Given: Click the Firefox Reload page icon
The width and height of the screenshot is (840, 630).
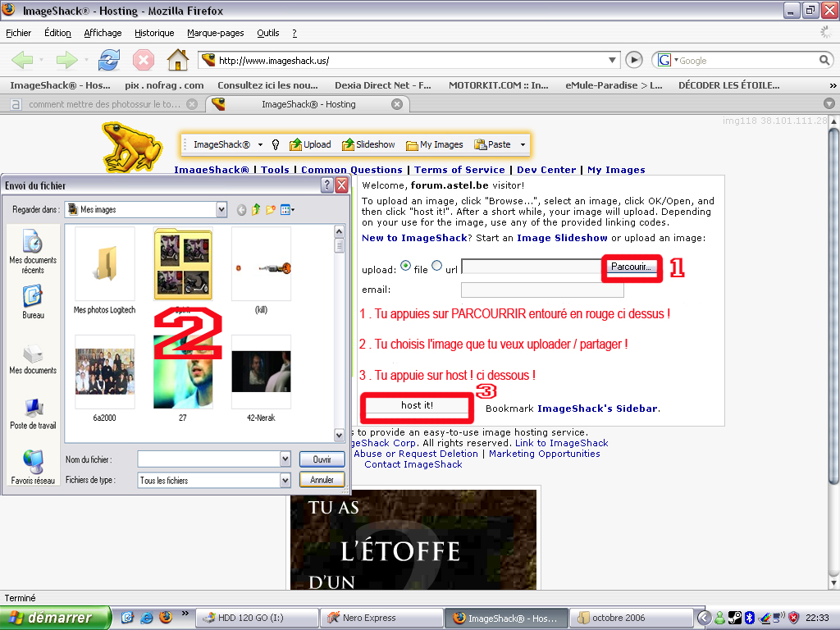Looking at the screenshot, I should (x=108, y=60).
